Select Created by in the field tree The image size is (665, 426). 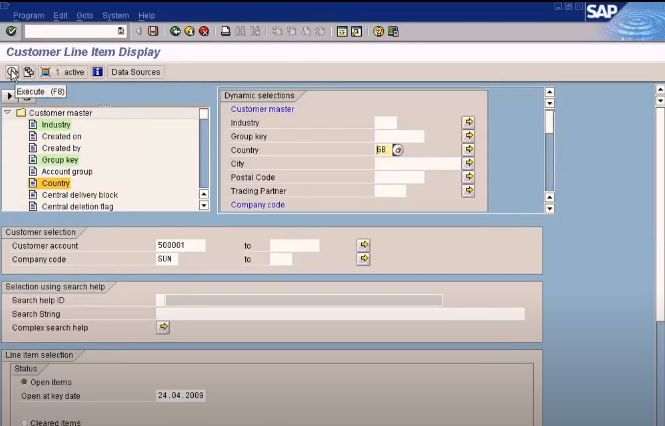[x=61, y=148]
